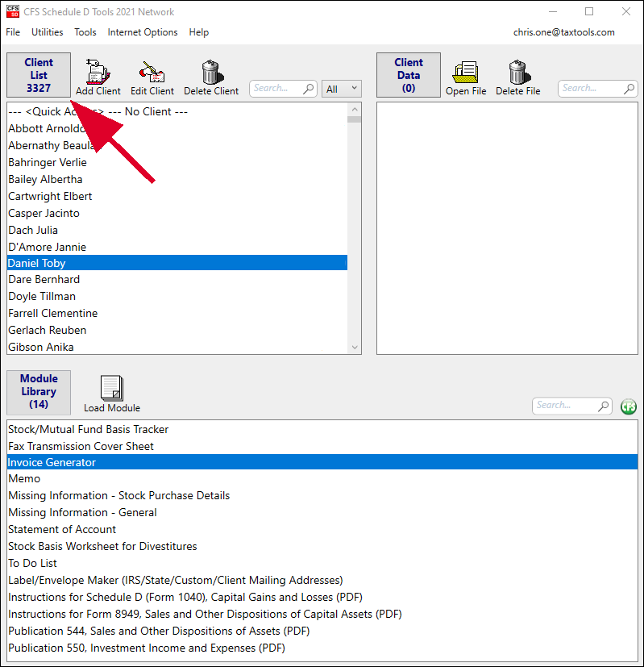Select client Doyle Tillman
644x667 pixels.
177,297
